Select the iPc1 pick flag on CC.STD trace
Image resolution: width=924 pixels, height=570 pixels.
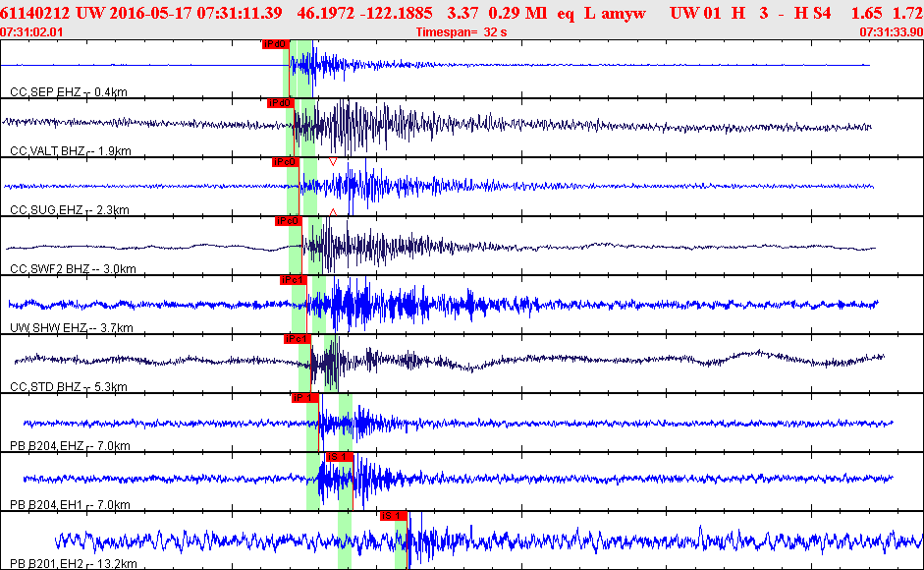pos(297,339)
